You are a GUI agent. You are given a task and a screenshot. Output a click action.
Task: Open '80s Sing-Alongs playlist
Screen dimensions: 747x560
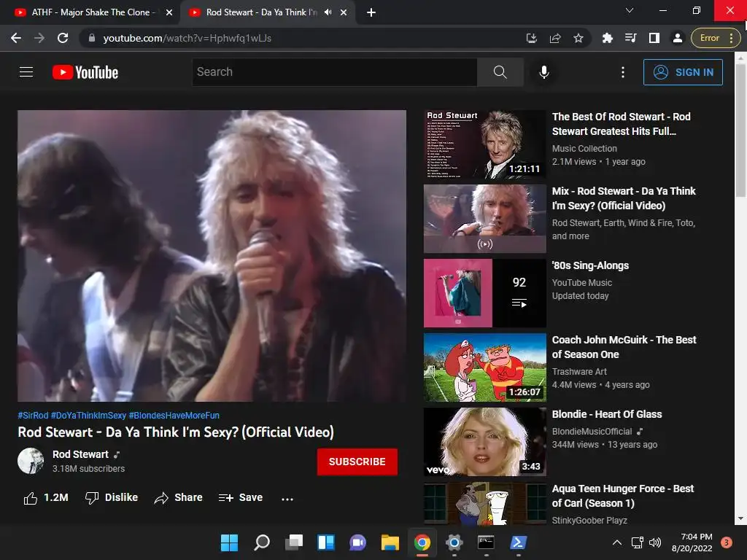pos(590,265)
